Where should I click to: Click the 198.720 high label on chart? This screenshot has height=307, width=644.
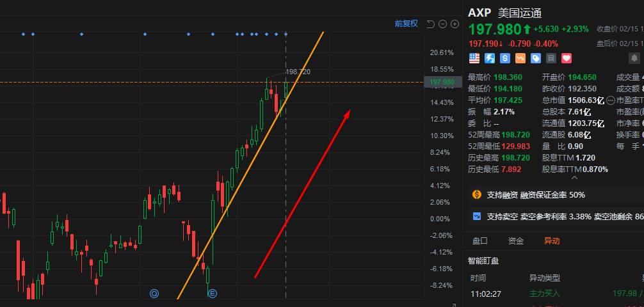[x=298, y=72]
